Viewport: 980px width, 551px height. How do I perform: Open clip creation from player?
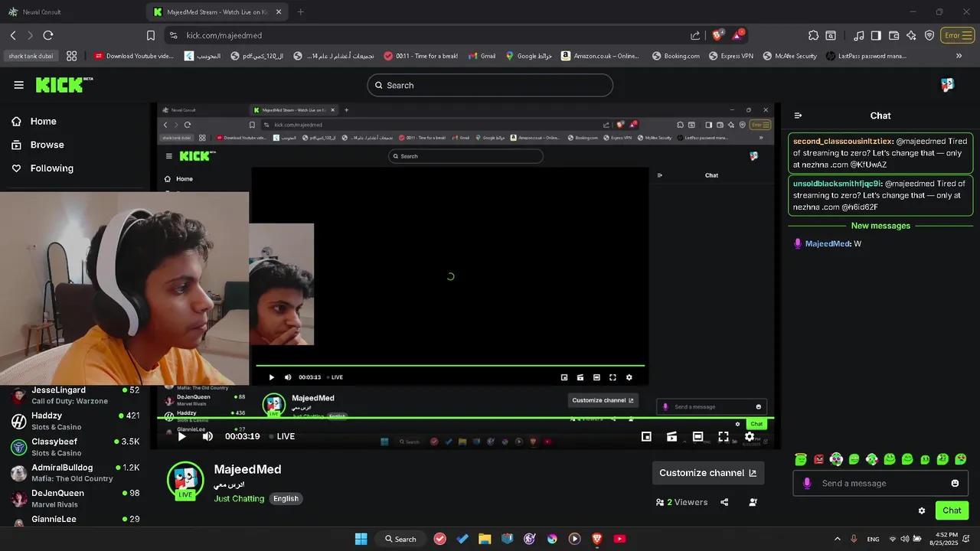click(671, 436)
